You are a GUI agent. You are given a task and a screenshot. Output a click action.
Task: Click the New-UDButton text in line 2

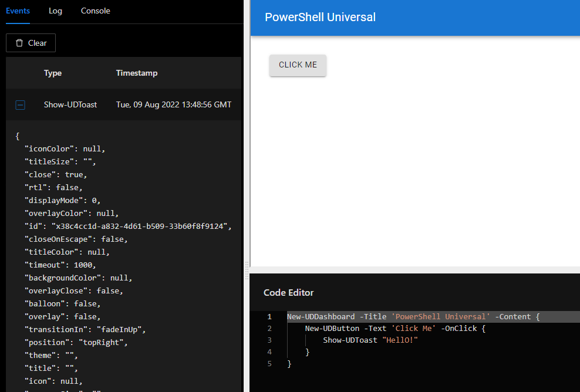(332, 329)
